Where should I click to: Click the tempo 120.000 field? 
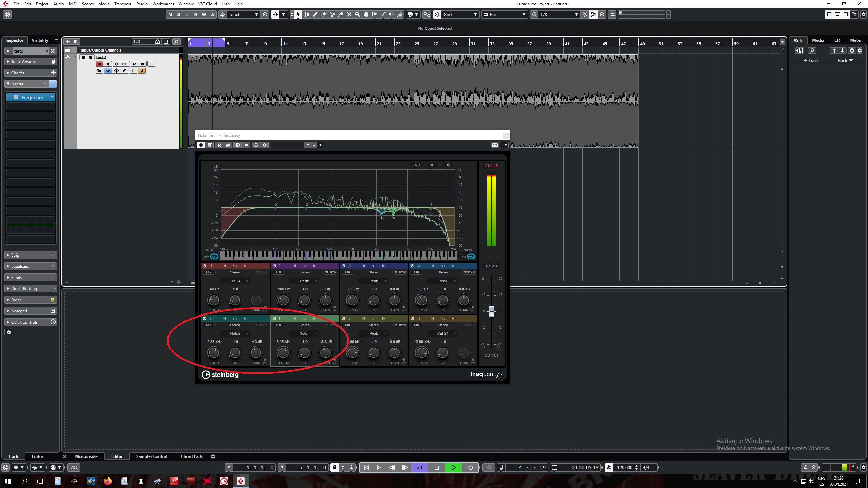624,468
